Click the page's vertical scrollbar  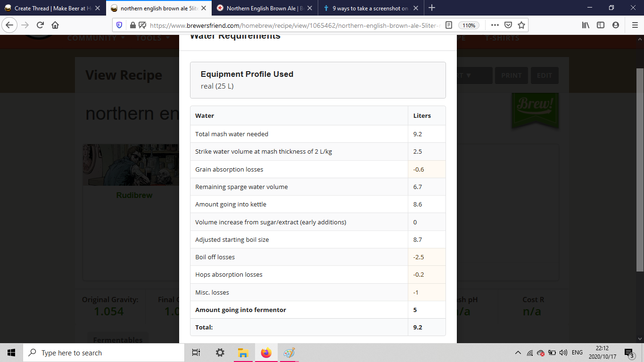click(x=640, y=170)
